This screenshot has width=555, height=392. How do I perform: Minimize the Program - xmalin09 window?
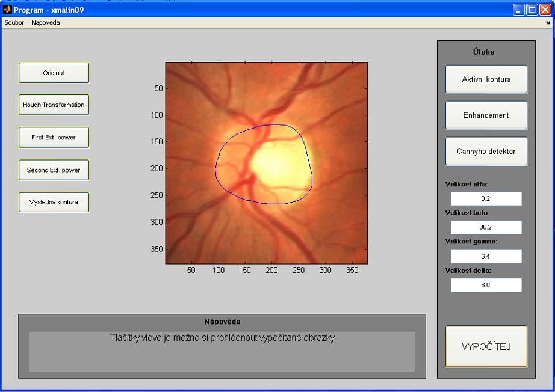[x=518, y=10]
